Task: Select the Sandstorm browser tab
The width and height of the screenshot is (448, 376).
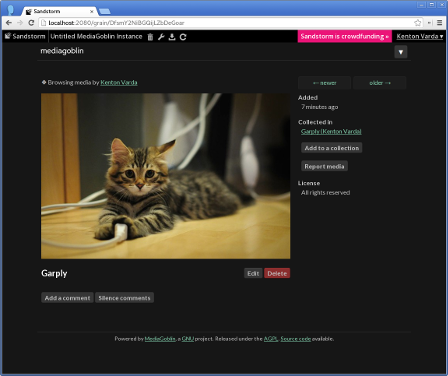Action: pyautogui.click(x=58, y=11)
